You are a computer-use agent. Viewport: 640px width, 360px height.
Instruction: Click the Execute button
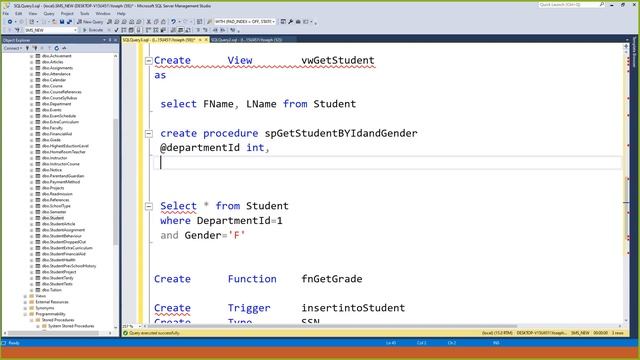[x=93, y=30]
